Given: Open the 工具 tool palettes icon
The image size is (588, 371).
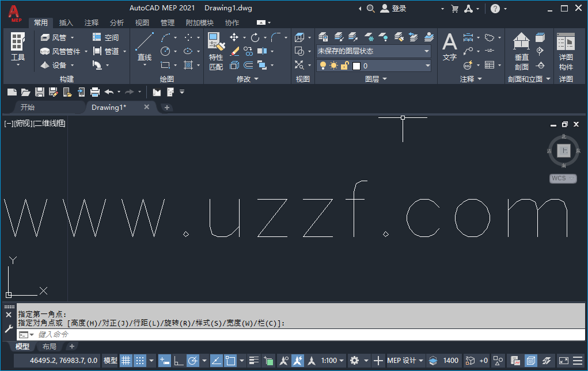Looking at the screenshot, I should (18, 46).
